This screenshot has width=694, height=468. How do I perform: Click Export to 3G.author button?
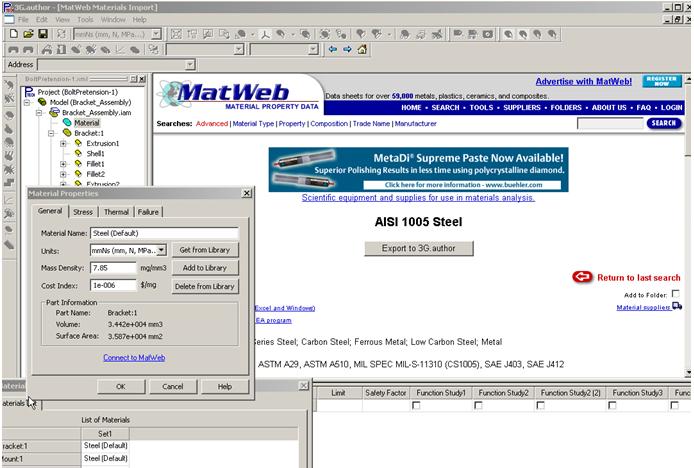pyautogui.click(x=419, y=248)
